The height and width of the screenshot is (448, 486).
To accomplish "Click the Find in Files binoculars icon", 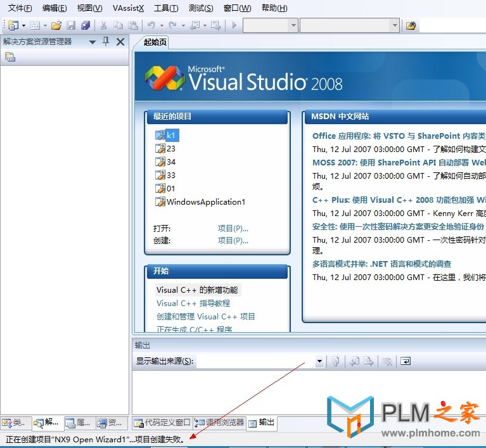I will click(x=411, y=25).
